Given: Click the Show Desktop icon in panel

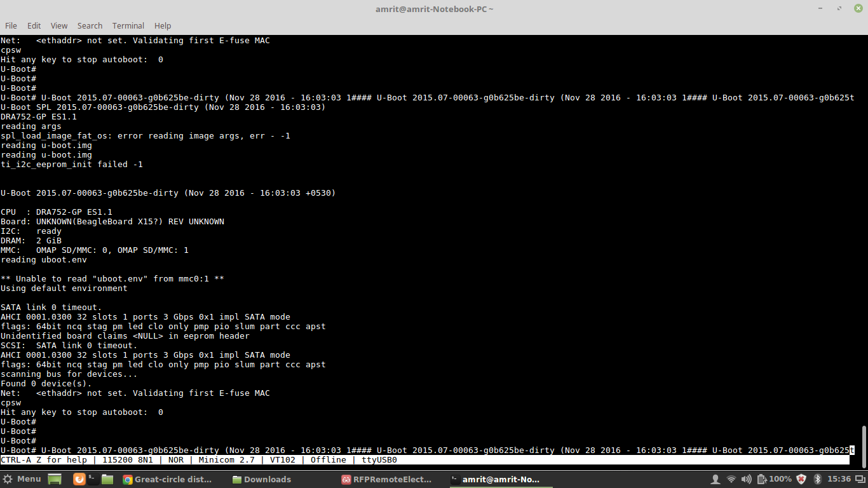Looking at the screenshot, I should tap(55, 479).
